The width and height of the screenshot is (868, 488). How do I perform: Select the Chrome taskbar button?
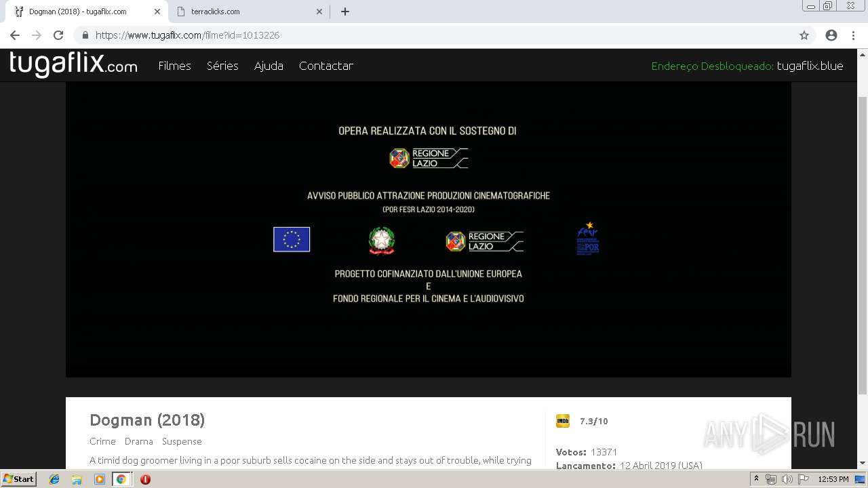[121, 479]
